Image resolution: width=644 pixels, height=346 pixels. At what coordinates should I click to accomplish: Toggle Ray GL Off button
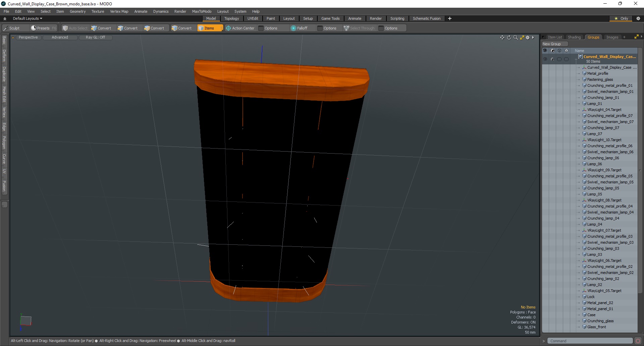click(x=95, y=38)
